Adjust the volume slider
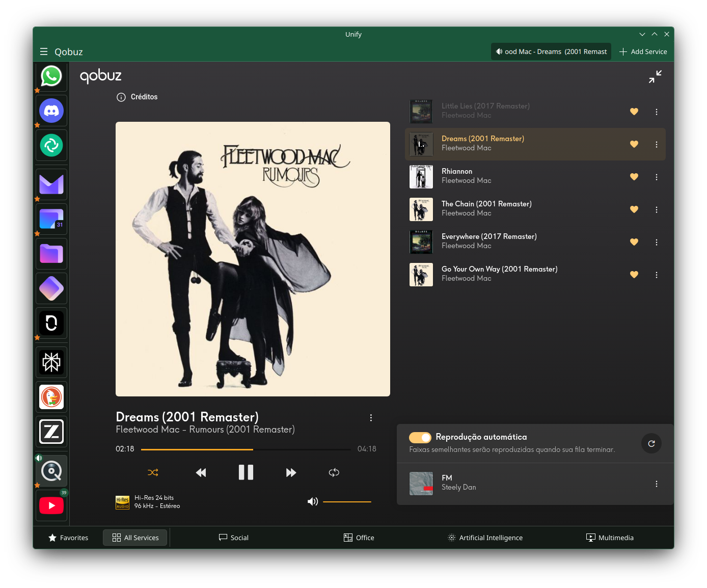 pos(347,502)
